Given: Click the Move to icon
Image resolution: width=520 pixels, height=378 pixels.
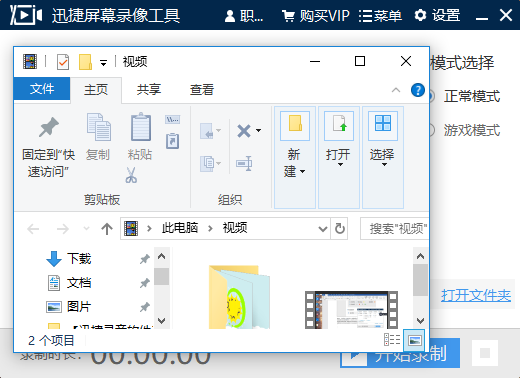Looking at the screenshot, I should coord(208,130).
